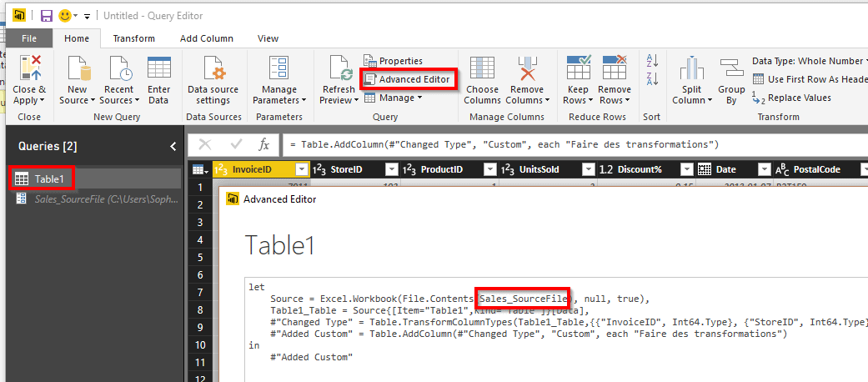Confirm the formula with the checkmark icon

pyautogui.click(x=236, y=144)
